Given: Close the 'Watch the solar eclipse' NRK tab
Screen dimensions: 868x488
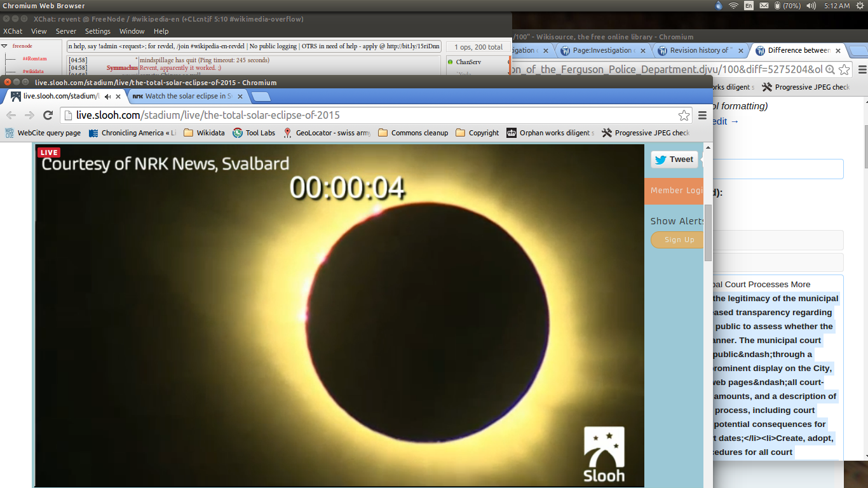Looking at the screenshot, I should coord(240,97).
